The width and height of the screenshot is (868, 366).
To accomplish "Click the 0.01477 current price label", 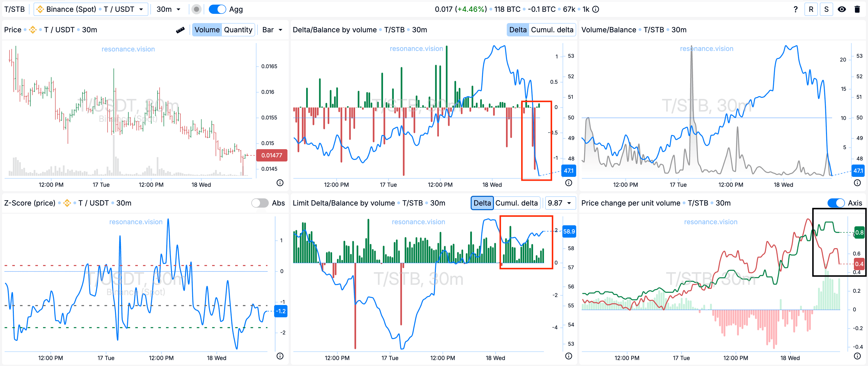I will tap(272, 155).
